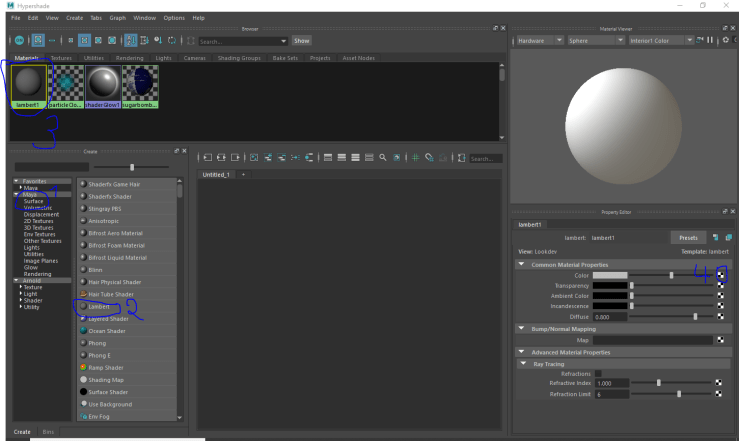The width and height of the screenshot is (739, 441).
Task: Toggle the Refractions checkbox
Action: point(598,373)
